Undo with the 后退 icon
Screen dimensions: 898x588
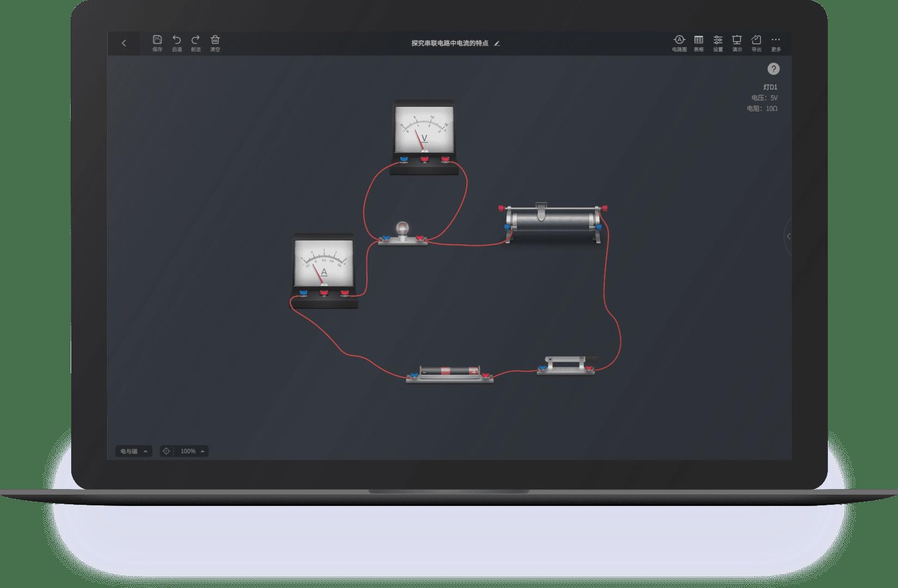tap(177, 43)
